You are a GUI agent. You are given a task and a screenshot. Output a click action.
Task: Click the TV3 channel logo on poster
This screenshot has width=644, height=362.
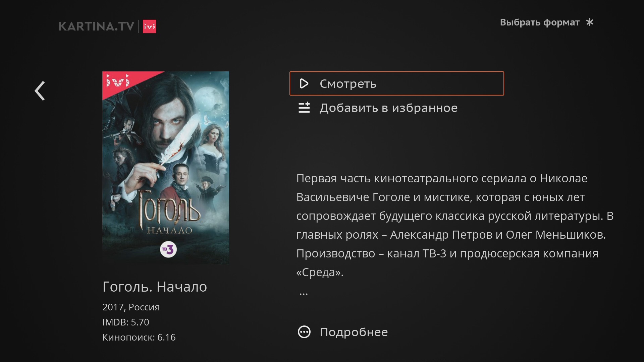[168, 249]
